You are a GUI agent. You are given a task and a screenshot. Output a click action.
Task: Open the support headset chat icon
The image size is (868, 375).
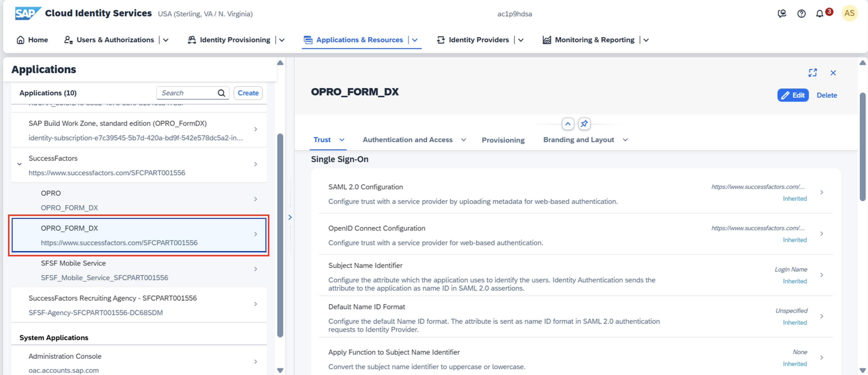tap(782, 14)
